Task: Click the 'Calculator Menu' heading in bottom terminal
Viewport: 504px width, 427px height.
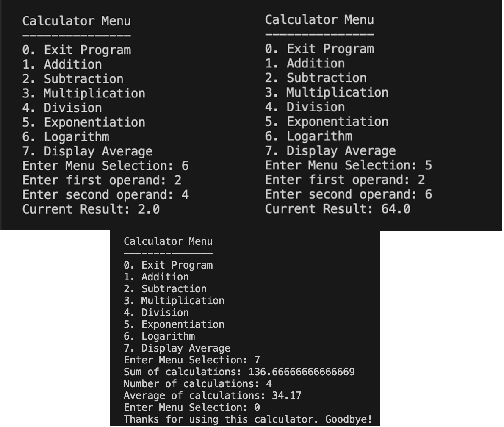Action: (168, 241)
